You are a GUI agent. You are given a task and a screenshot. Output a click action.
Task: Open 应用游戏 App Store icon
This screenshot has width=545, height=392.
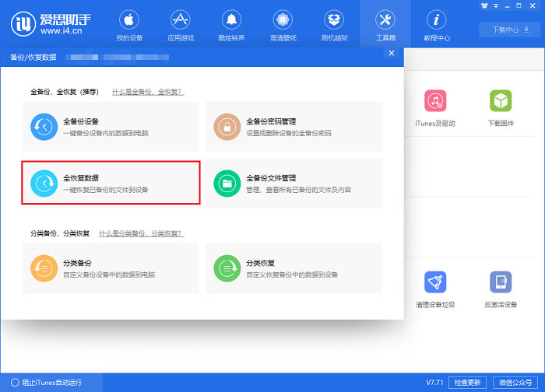click(181, 20)
